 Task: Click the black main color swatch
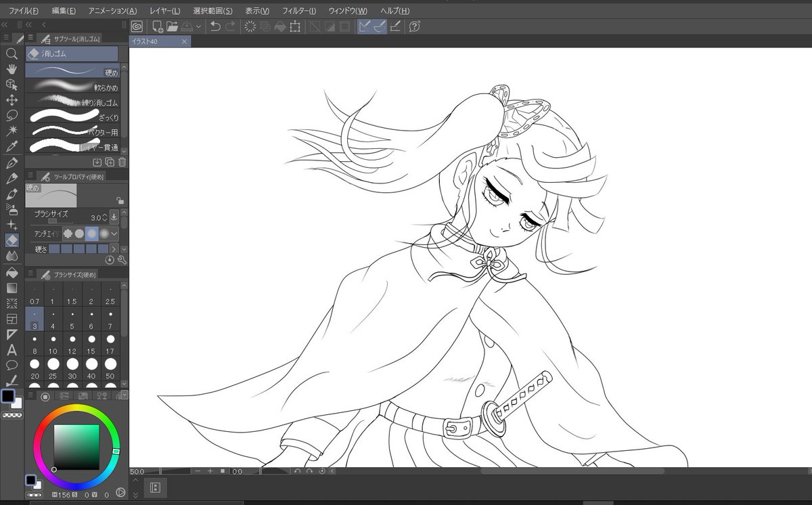point(8,395)
